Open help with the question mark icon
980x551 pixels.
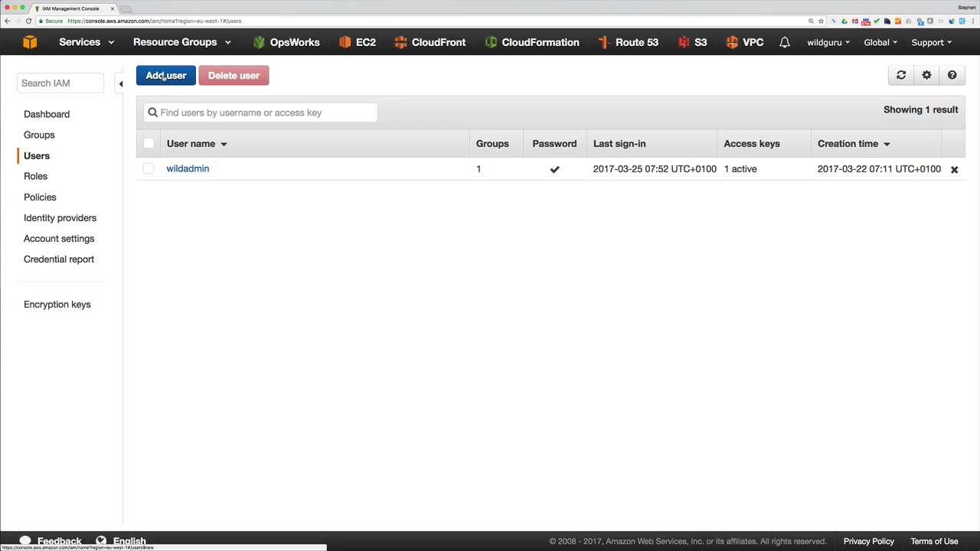pos(952,75)
